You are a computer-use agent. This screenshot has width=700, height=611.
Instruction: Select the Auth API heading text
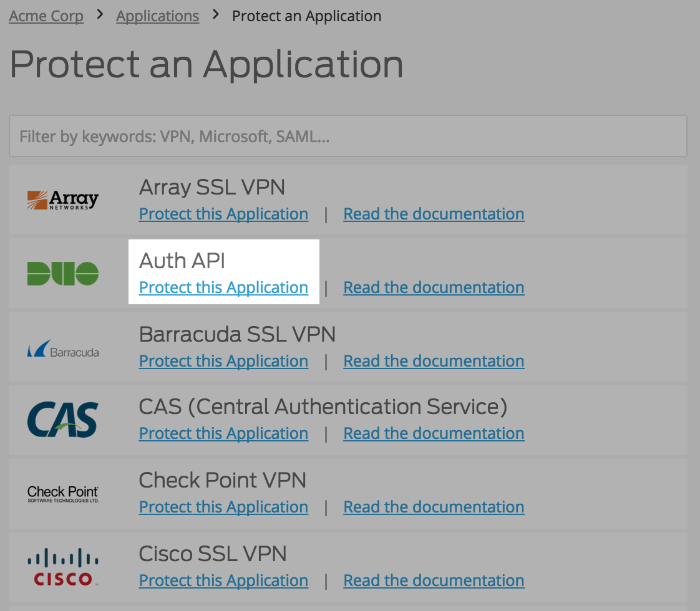pos(182,261)
